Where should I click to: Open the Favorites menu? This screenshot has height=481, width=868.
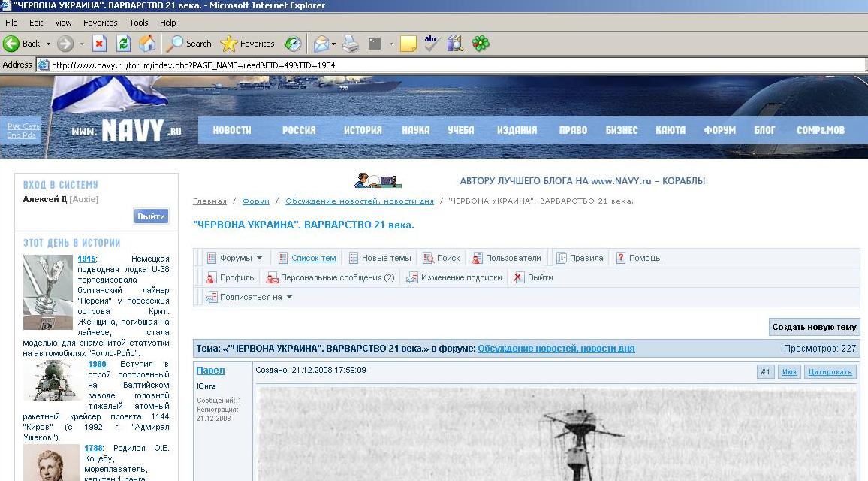tap(100, 23)
